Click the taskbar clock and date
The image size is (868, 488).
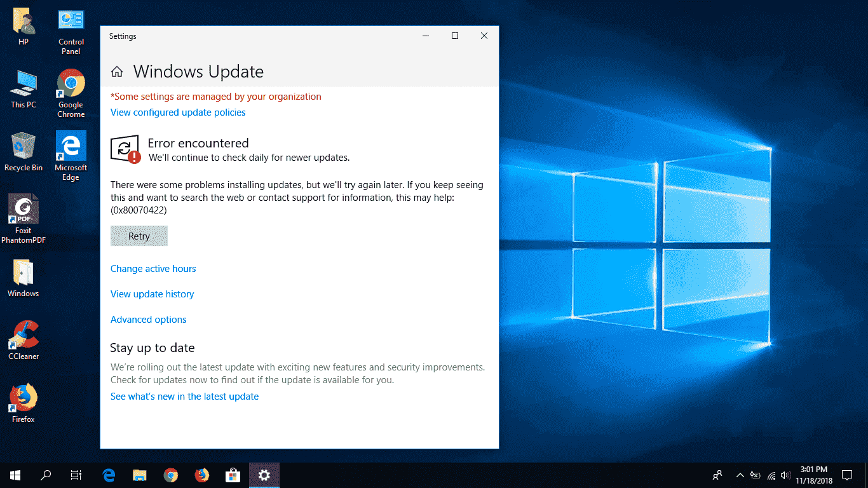pyautogui.click(x=814, y=475)
